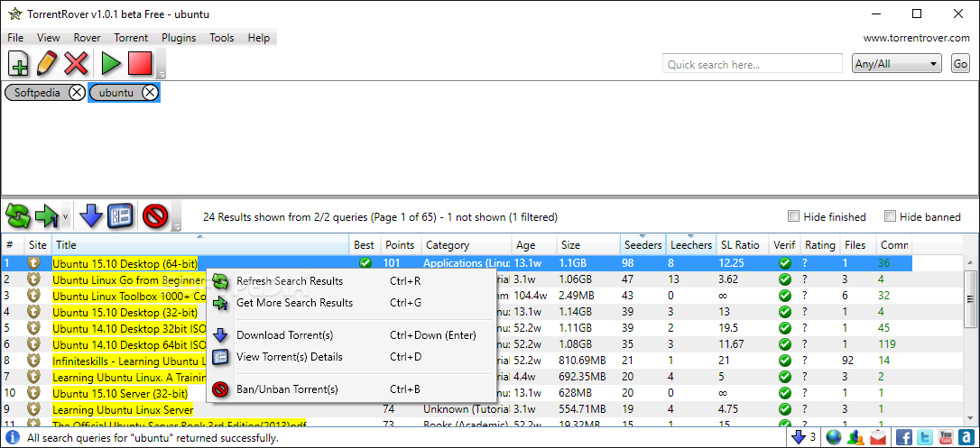Sort by the Age column header
The image size is (980, 448).
click(534, 245)
